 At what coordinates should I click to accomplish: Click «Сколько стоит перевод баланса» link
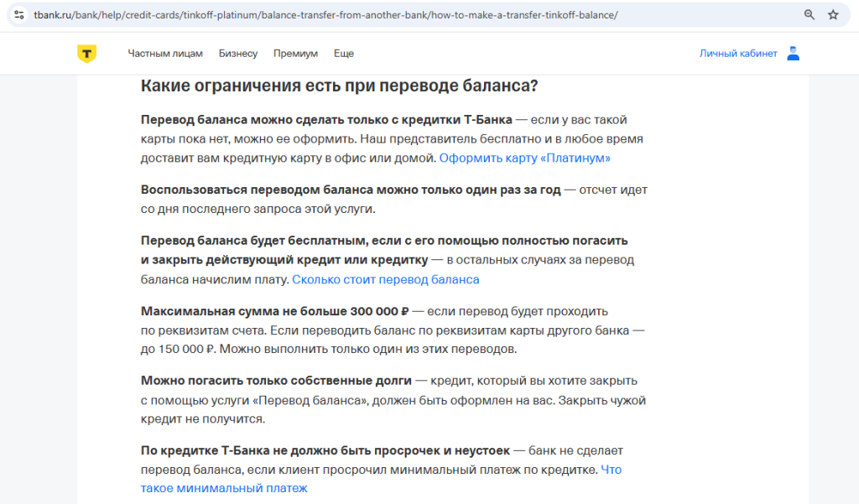click(387, 279)
